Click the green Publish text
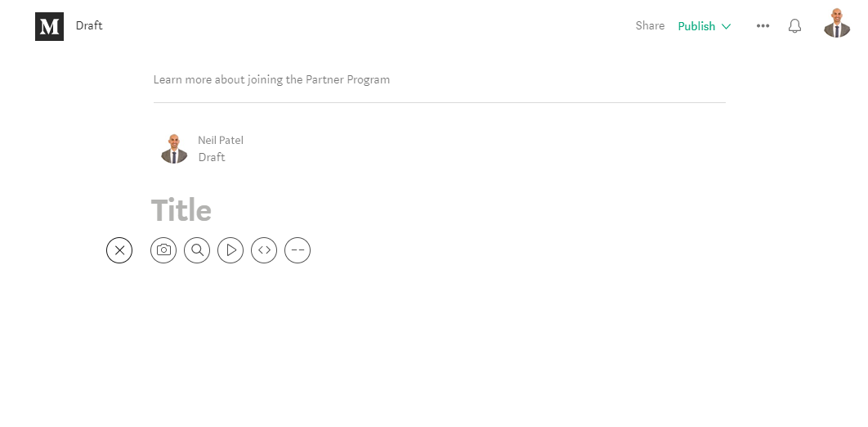This screenshot has width=868, height=427. click(696, 26)
